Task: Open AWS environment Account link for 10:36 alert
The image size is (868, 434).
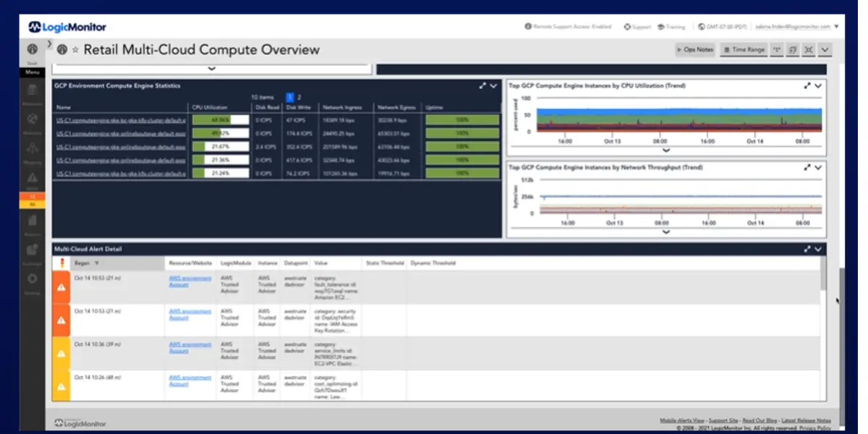Action: pos(190,347)
